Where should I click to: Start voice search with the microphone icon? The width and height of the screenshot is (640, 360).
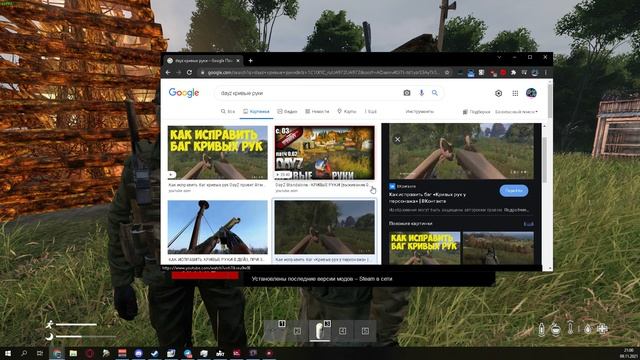coord(421,93)
